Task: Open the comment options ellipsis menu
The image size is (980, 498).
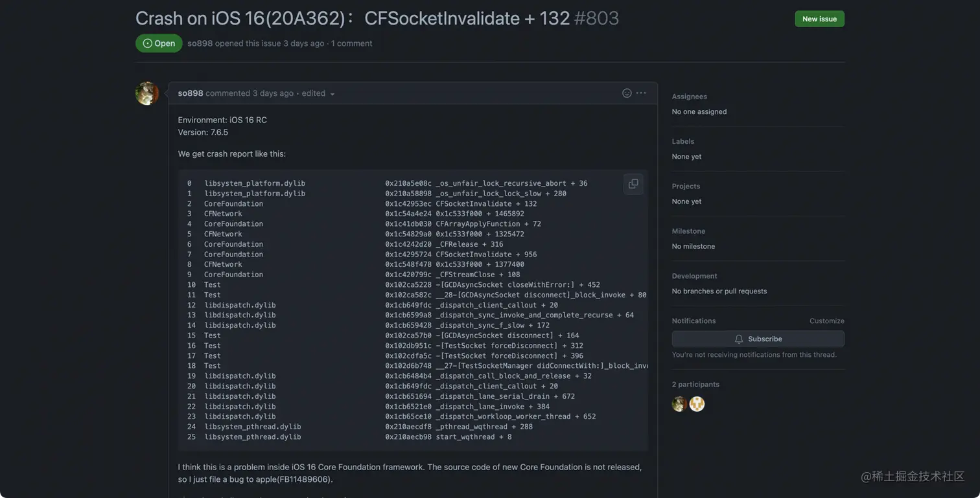Action: [x=641, y=93]
